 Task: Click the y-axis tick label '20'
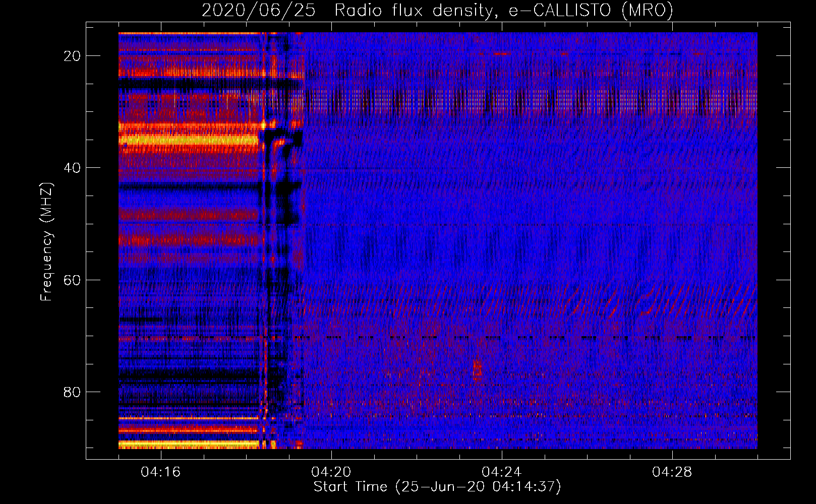click(x=72, y=56)
